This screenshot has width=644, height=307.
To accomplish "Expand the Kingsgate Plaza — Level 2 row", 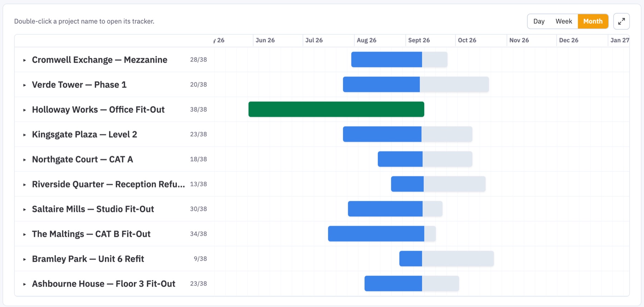I will click(x=24, y=135).
